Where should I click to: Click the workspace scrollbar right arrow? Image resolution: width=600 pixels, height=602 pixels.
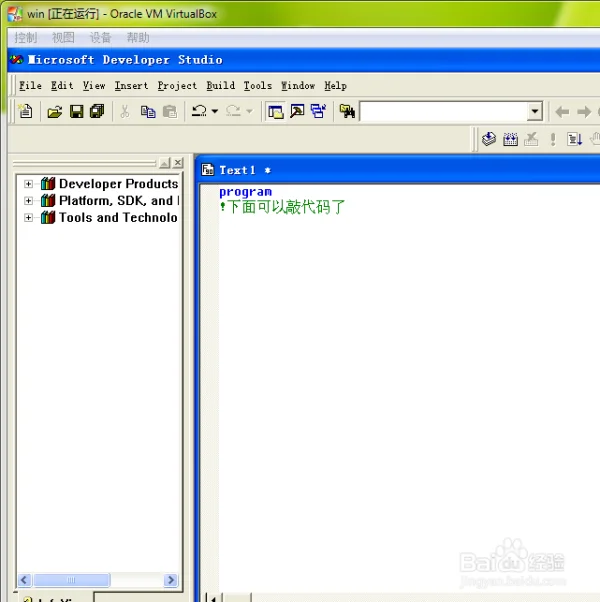(170, 580)
